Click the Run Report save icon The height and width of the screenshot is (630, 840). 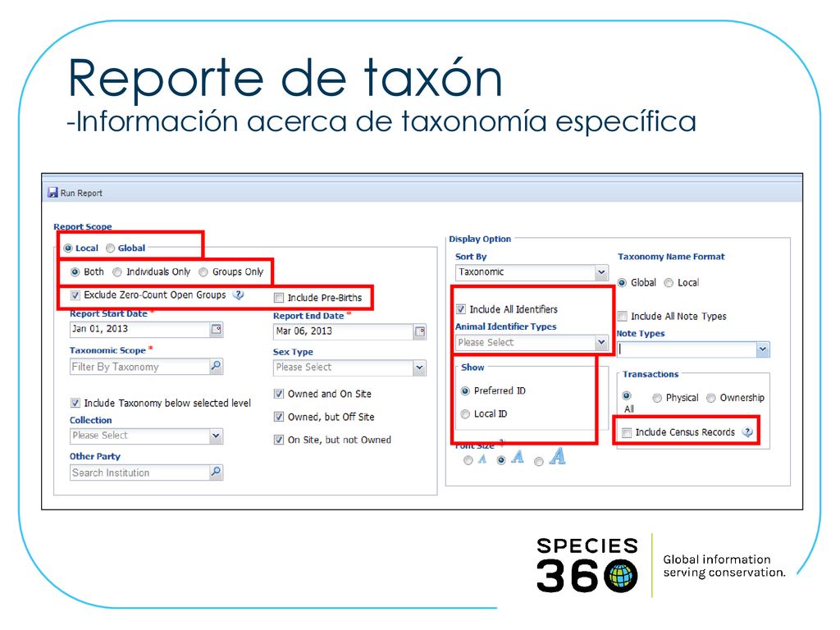pyautogui.click(x=52, y=192)
